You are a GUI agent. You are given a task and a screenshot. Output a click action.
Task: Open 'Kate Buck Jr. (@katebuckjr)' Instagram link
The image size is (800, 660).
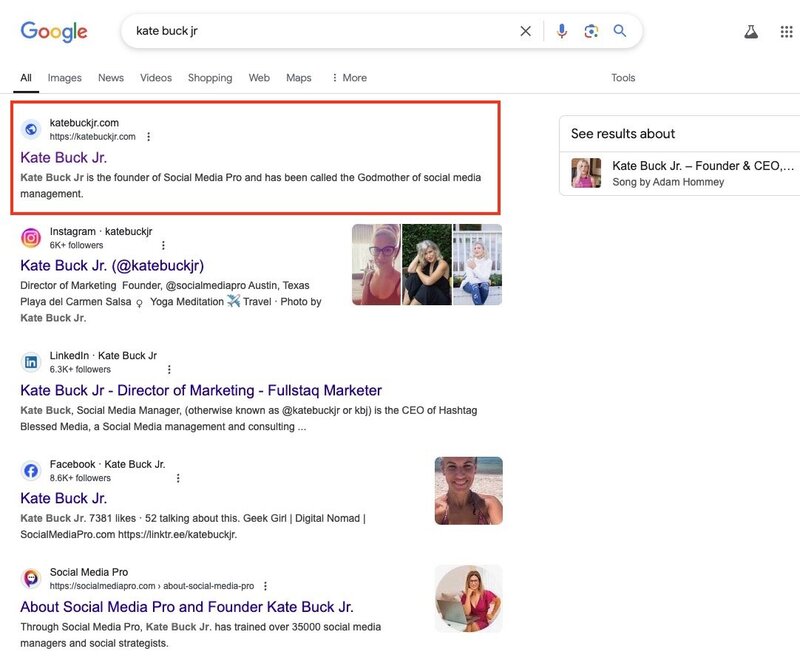tap(112, 266)
